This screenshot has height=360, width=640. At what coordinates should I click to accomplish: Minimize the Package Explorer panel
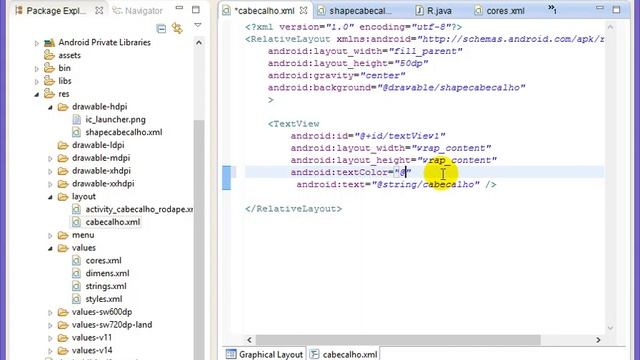coord(179,8)
